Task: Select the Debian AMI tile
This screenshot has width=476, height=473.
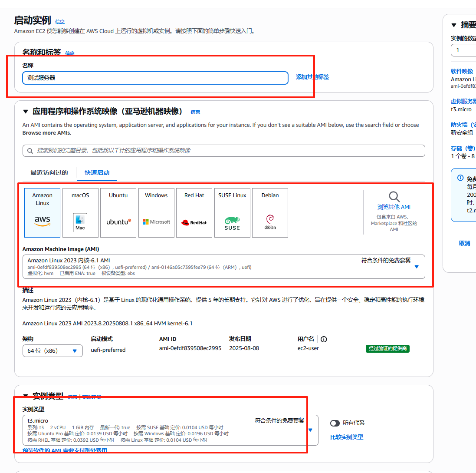Action: coord(270,213)
